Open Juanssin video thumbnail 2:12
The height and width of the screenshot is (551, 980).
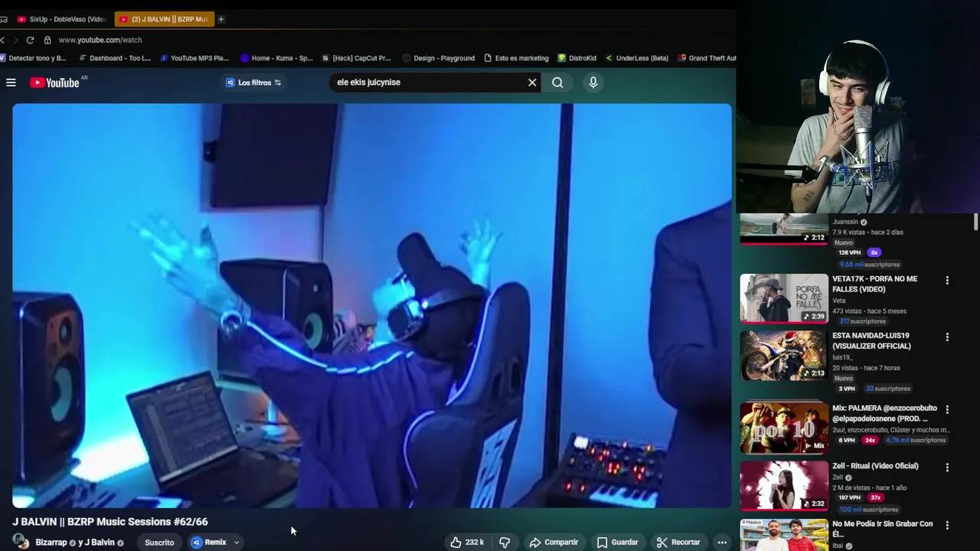(784, 229)
